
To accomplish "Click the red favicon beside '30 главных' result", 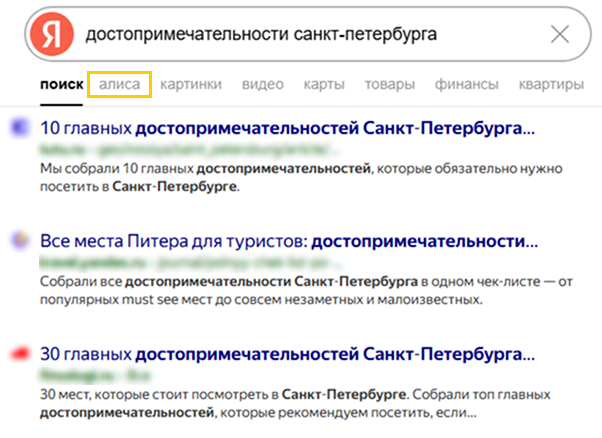I will click(20, 353).
